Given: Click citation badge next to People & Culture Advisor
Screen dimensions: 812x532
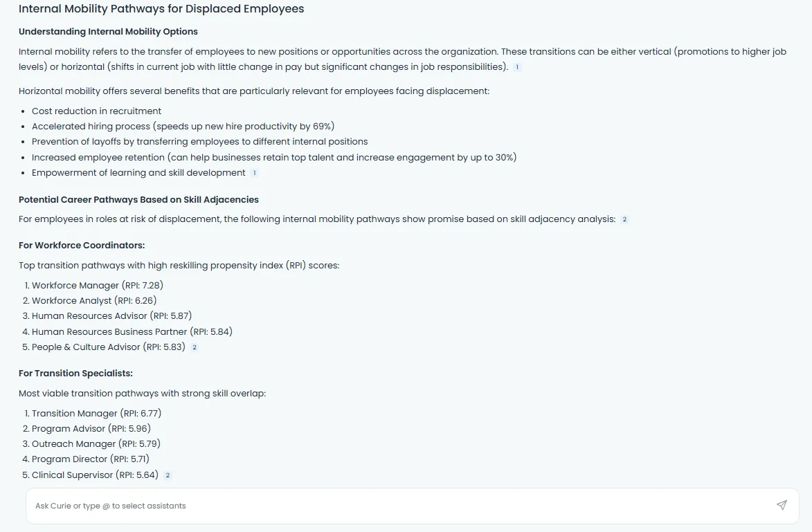Looking at the screenshot, I should pyautogui.click(x=194, y=347).
